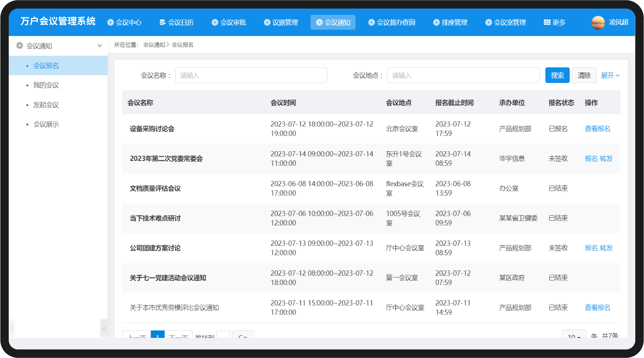
Task: Click the 某某省卫健委 organizer cell
Action: pyautogui.click(x=518, y=218)
